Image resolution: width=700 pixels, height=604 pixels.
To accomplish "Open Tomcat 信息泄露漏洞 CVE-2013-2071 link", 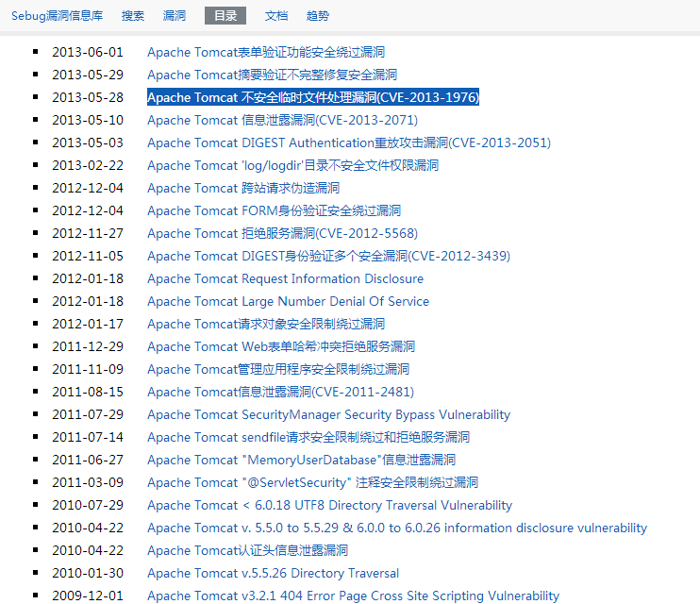I will [283, 120].
